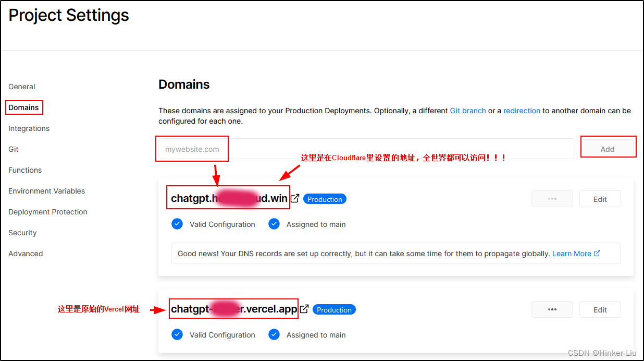Open Git settings section
This screenshot has height=361, width=644.
tap(14, 149)
